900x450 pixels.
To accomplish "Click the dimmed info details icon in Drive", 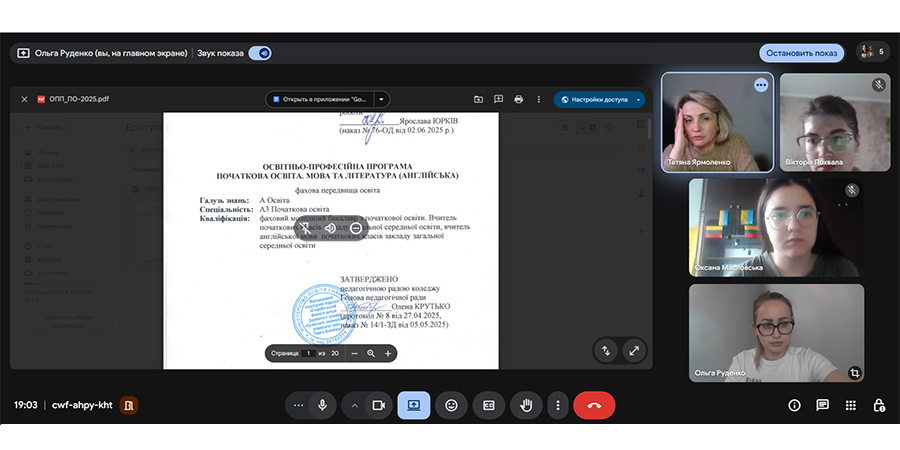I will click(610, 127).
